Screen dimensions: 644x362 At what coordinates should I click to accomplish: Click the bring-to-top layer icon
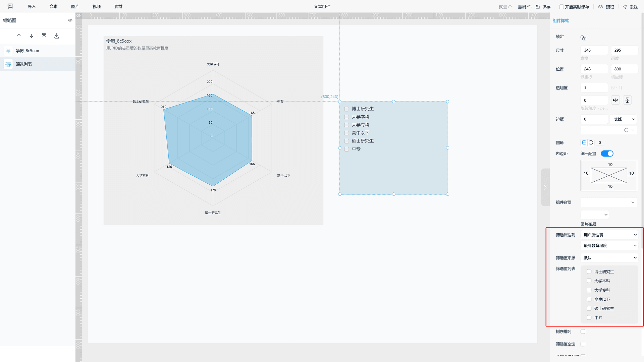(x=44, y=36)
